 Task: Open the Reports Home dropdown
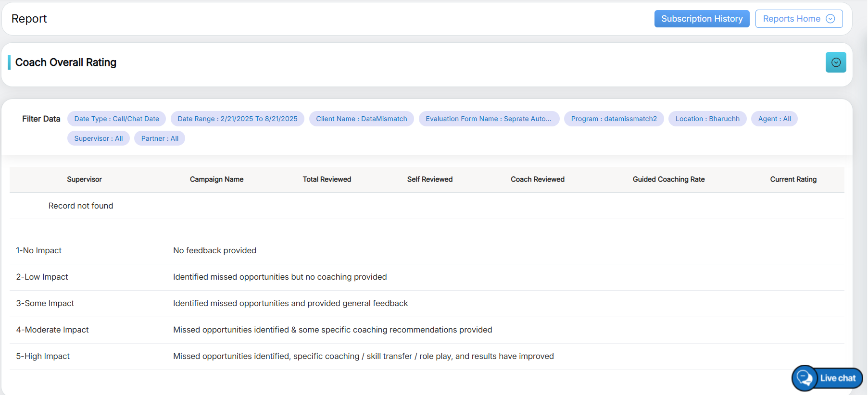pyautogui.click(x=798, y=19)
